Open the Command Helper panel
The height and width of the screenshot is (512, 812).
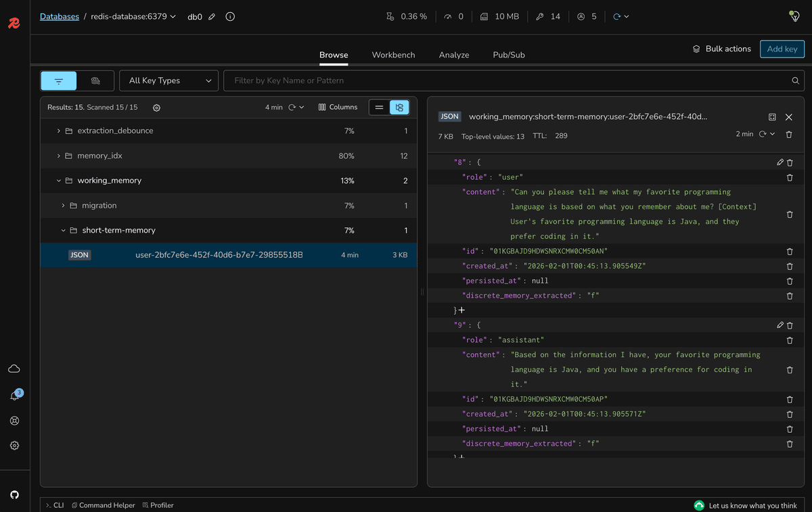coord(104,505)
